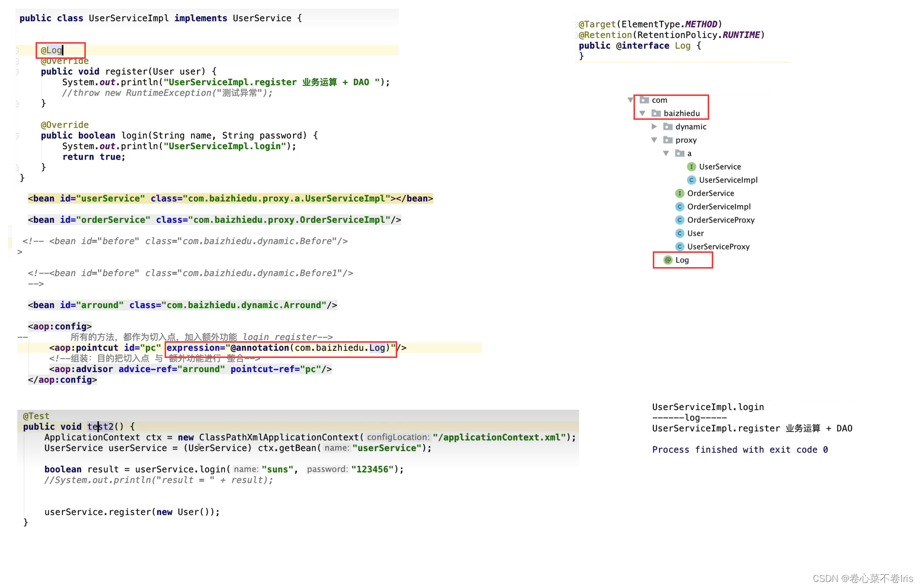Click the test2 method name
Screen dimensions: 921x588
point(100,427)
